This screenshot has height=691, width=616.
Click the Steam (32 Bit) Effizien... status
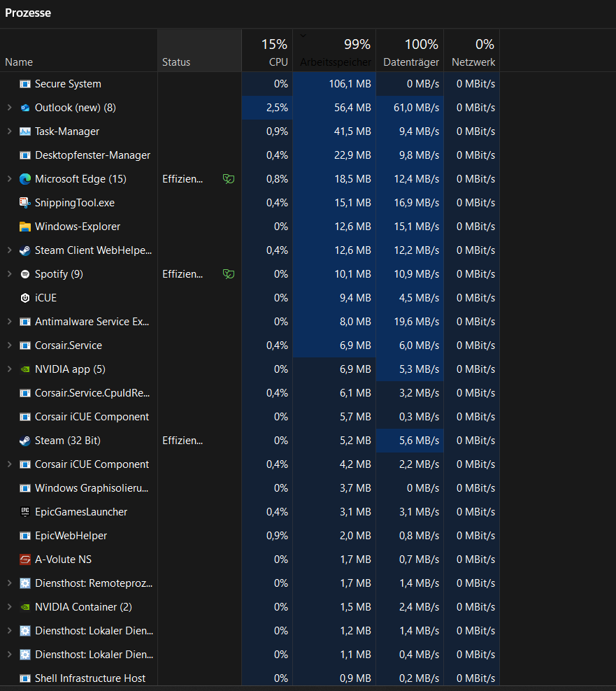[x=182, y=441]
